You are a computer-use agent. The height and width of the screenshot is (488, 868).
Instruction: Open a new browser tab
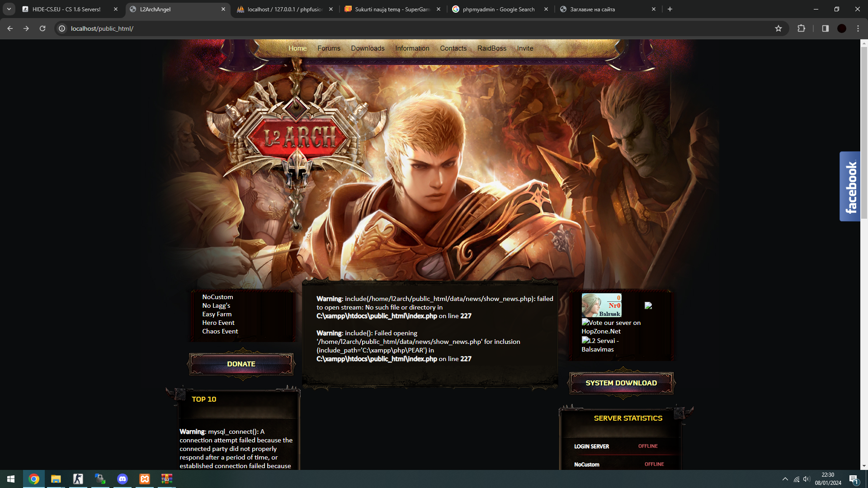(x=670, y=9)
